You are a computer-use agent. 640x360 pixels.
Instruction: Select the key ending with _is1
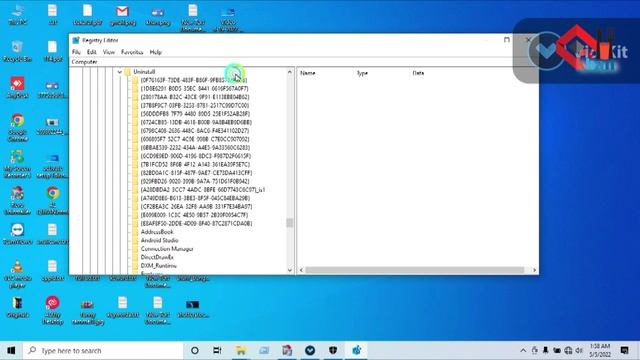click(202, 190)
